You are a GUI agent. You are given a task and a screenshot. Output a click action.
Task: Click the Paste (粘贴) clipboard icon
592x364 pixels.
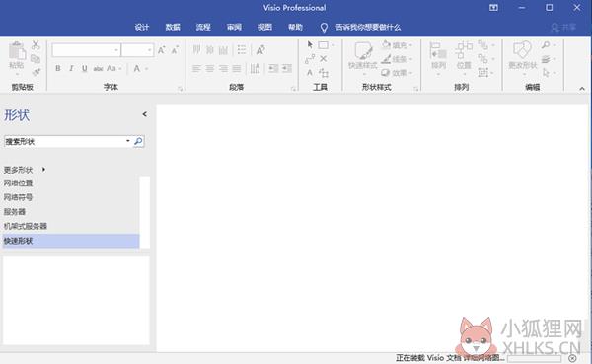point(17,51)
